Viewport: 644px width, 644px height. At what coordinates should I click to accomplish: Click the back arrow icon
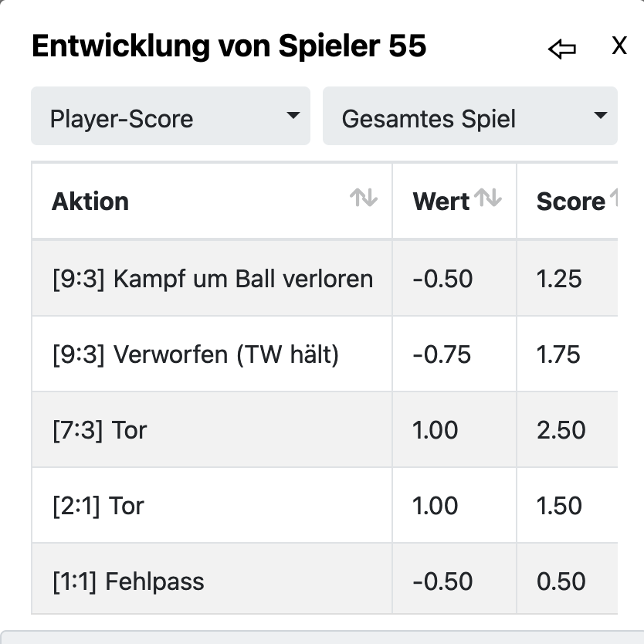tap(561, 49)
